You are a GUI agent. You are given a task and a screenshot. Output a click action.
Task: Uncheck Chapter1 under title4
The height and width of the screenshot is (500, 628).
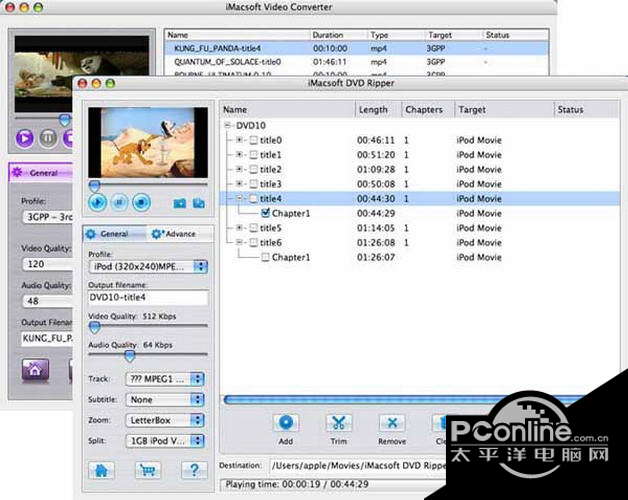point(265,213)
